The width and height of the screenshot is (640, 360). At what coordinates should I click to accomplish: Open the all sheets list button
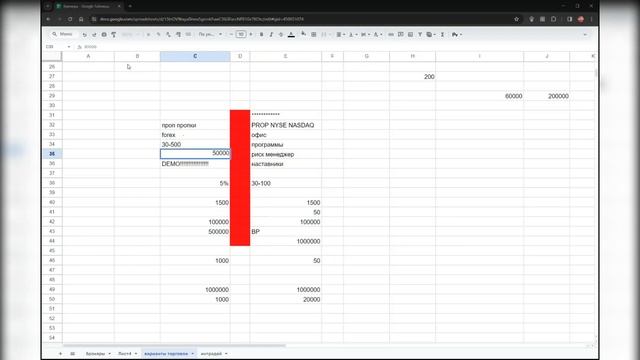[x=72, y=354]
